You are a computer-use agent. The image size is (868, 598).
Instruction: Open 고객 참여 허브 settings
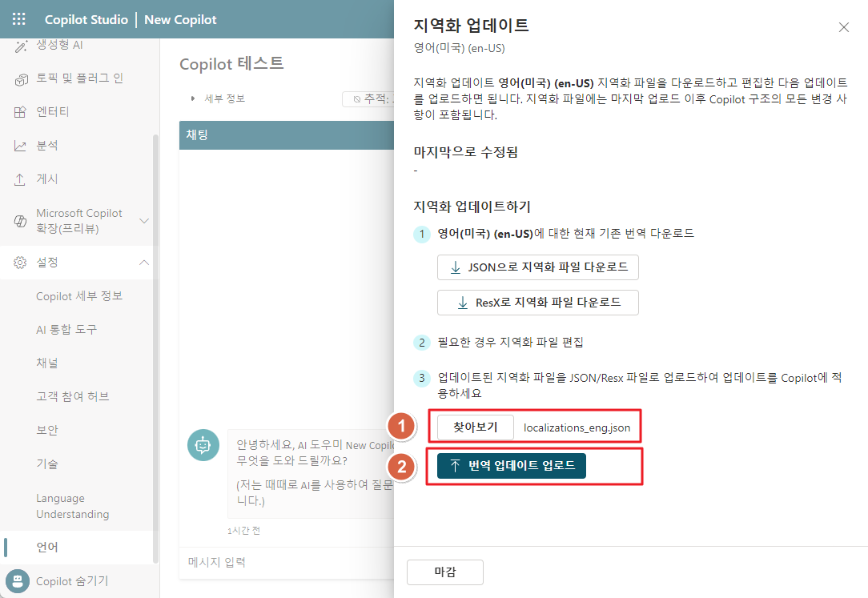coord(76,396)
